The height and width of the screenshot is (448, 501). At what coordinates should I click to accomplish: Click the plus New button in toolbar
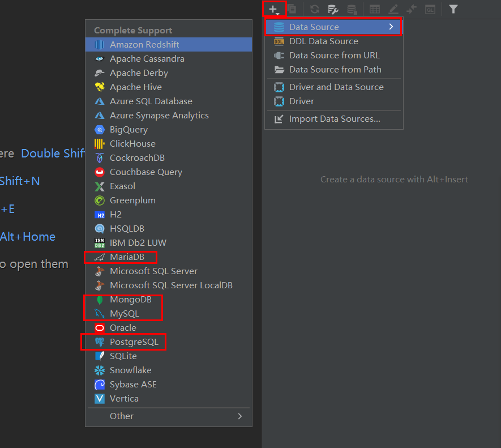point(274,9)
